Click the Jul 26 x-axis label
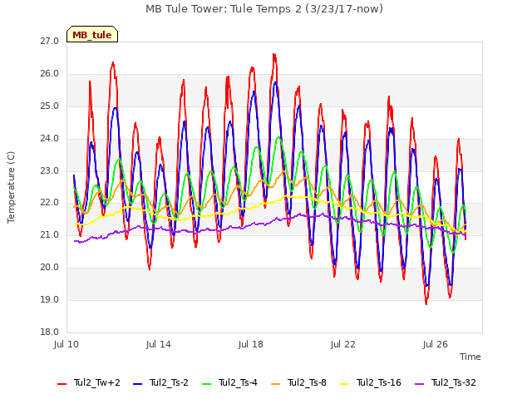Viewport: 532px width, 399px height. tap(436, 344)
